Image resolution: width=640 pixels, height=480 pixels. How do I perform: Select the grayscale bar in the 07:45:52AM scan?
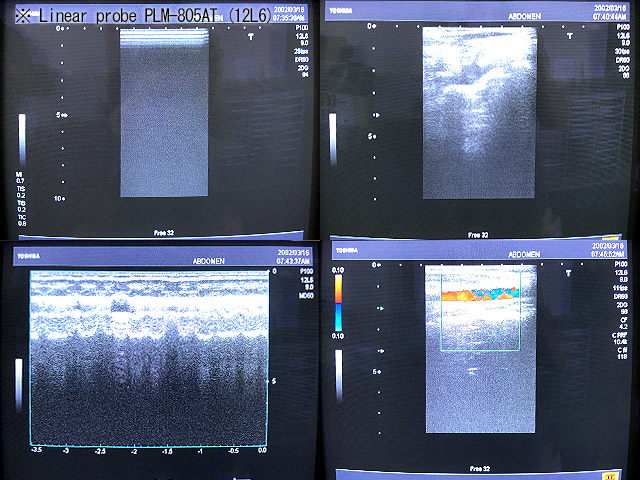pyautogui.click(x=339, y=374)
